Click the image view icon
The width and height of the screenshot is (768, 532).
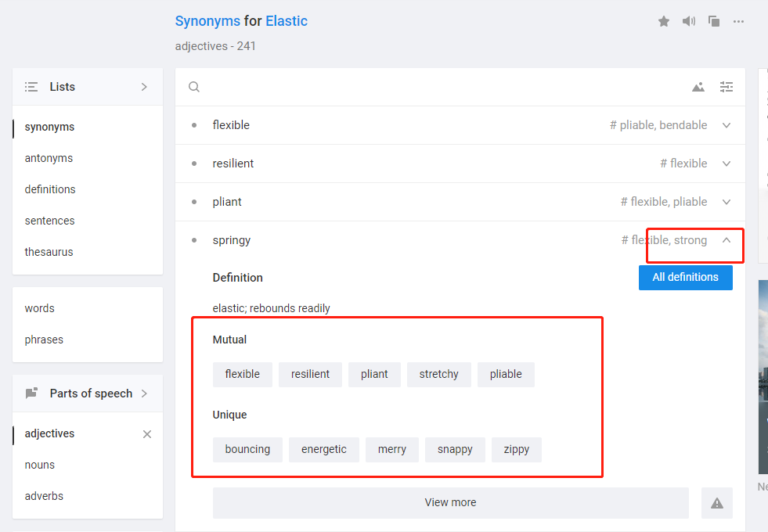pyautogui.click(x=698, y=87)
